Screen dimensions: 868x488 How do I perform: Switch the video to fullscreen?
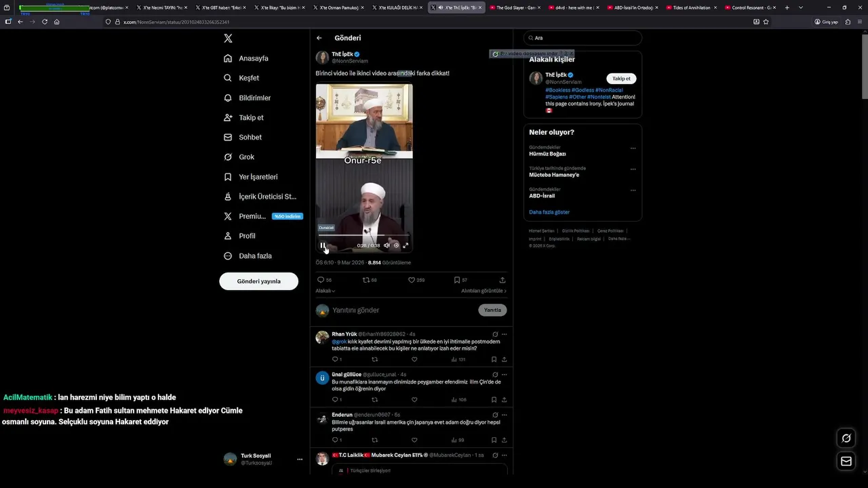pyautogui.click(x=406, y=245)
